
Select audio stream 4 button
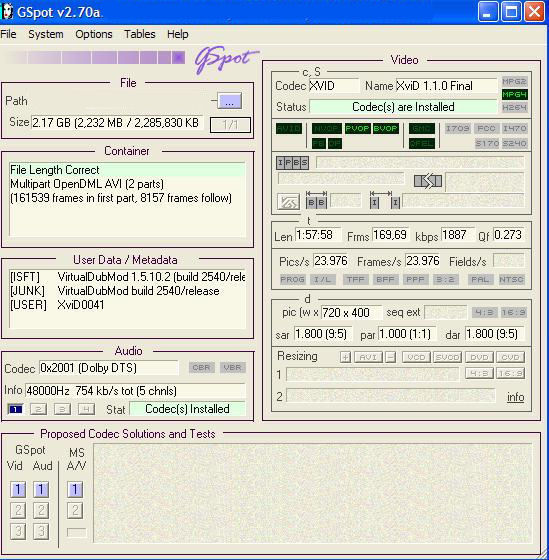(x=86, y=409)
